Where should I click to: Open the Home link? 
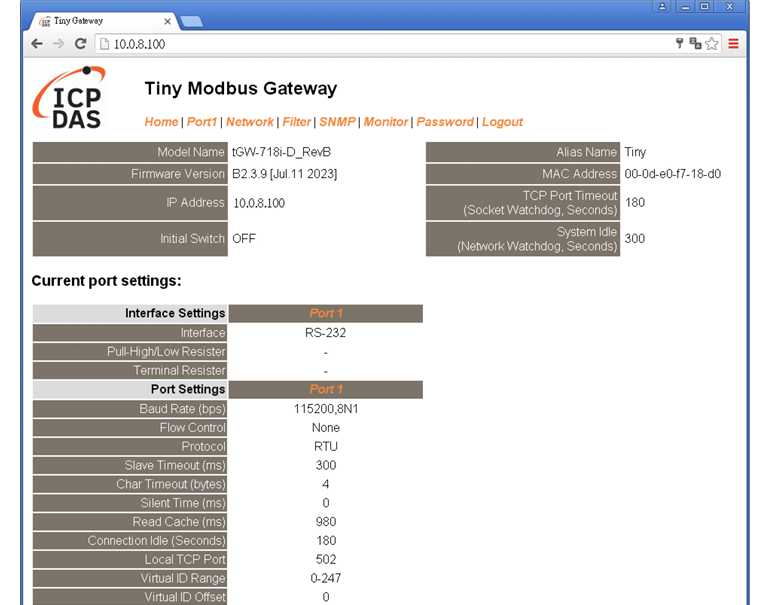pyautogui.click(x=161, y=122)
